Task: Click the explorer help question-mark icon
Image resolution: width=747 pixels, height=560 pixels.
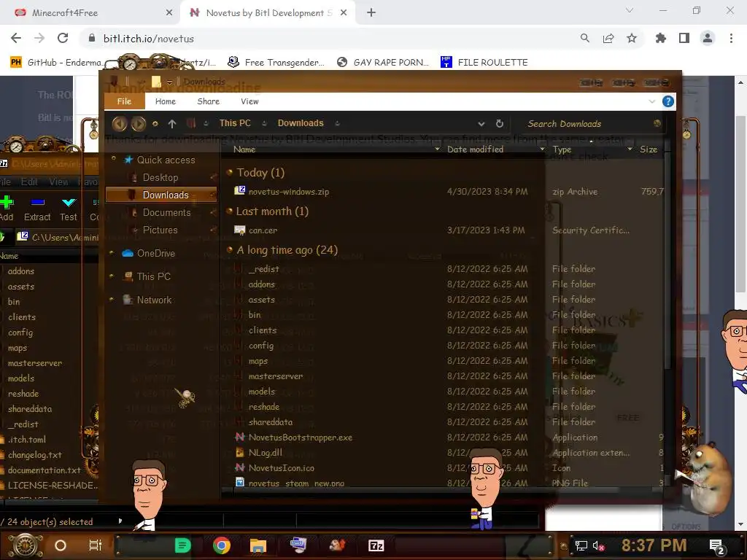Action: click(x=668, y=101)
